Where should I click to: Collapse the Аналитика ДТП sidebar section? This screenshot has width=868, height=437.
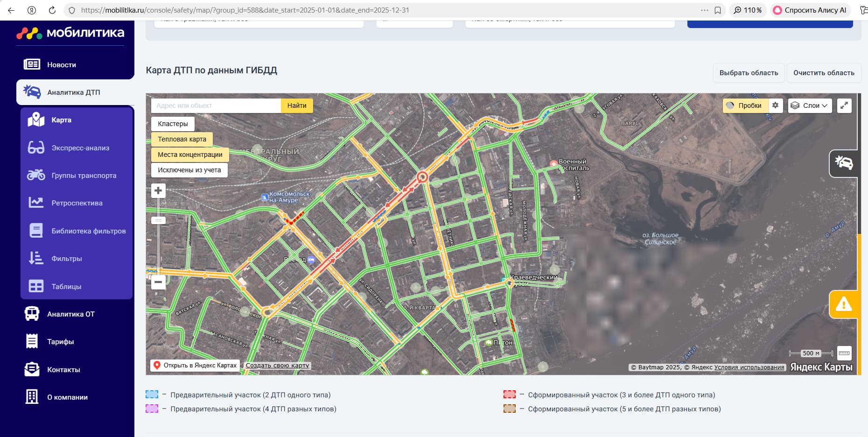click(74, 92)
